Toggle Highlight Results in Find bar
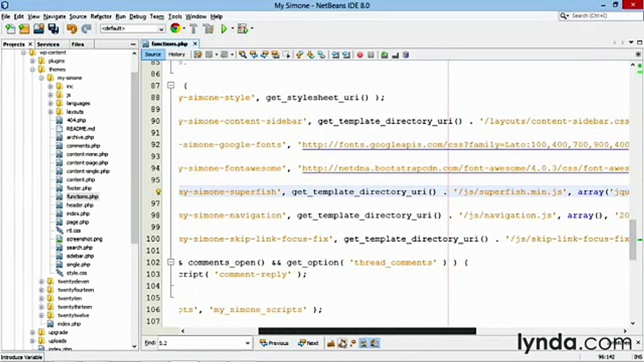The width and height of the screenshot is (644, 362). coord(364,343)
